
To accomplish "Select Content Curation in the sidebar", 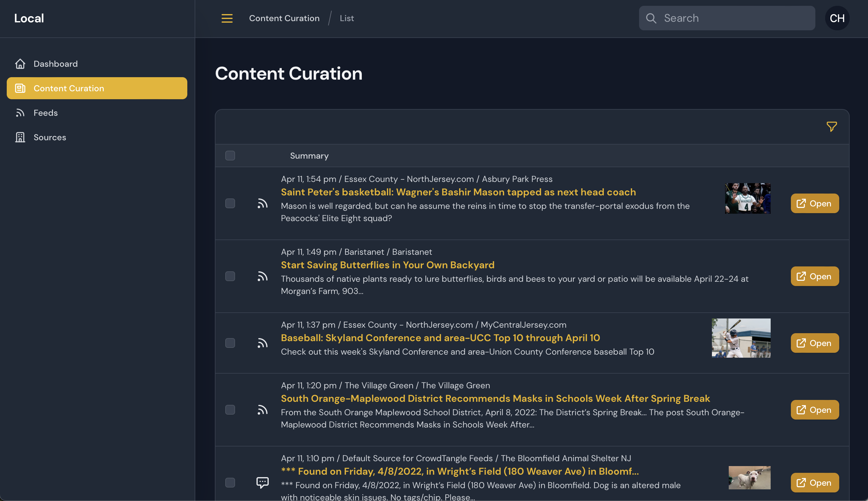I will [97, 89].
